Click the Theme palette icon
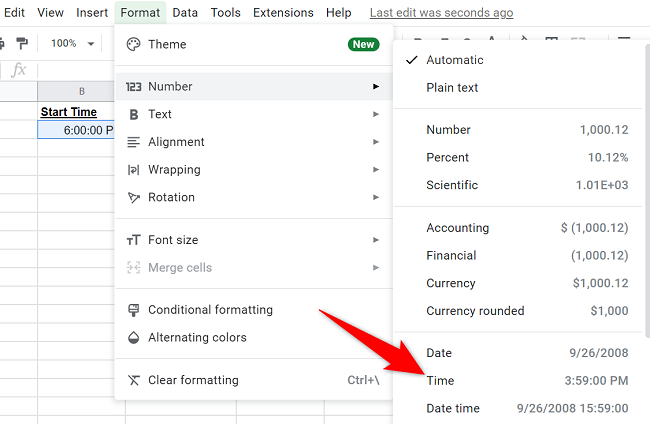This screenshot has height=424, width=650. pyautogui.click(x=133, y=45)
